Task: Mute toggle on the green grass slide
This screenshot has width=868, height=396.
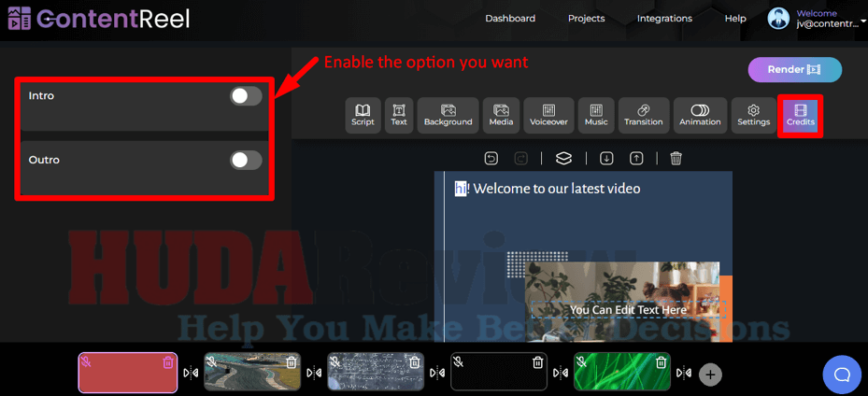Action: click(x=581, y=361)
